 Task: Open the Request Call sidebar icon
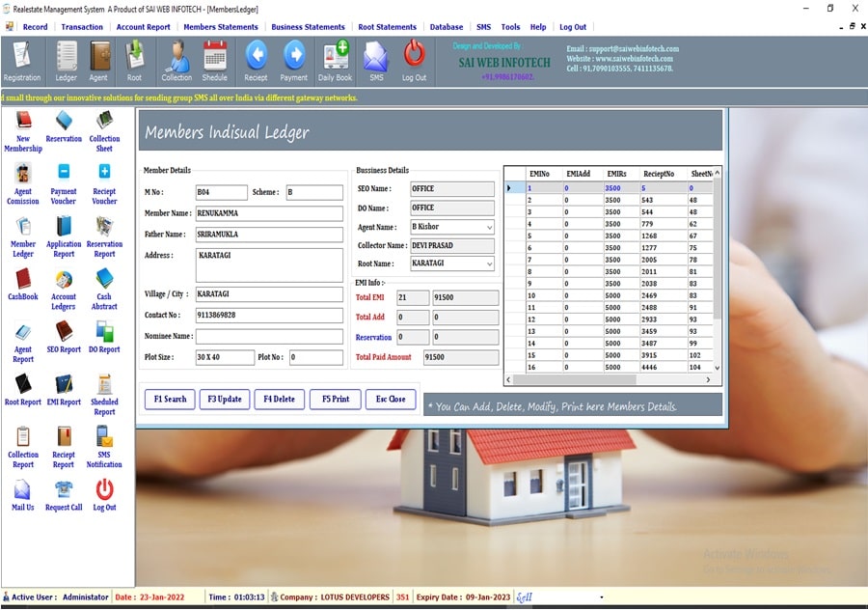64,494
